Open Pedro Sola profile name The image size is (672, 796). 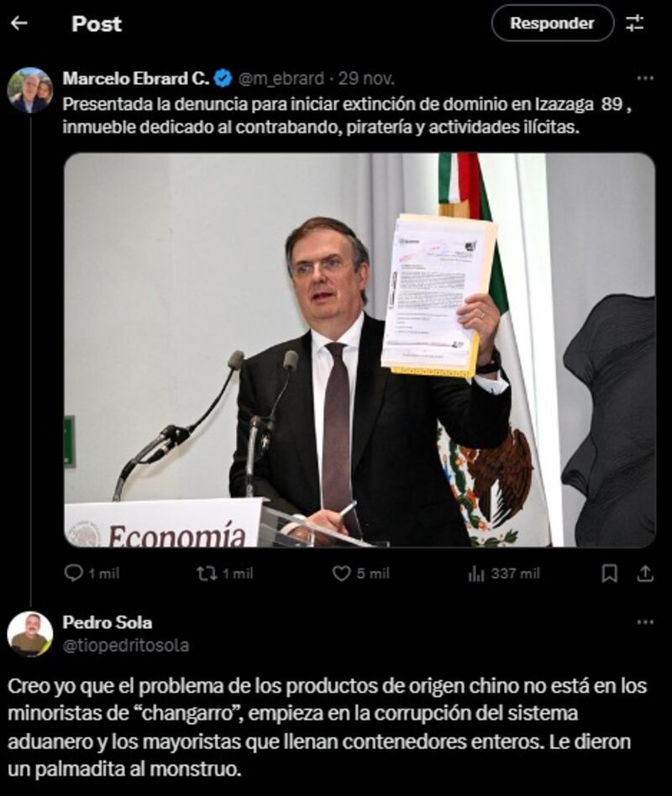[108, 622]
